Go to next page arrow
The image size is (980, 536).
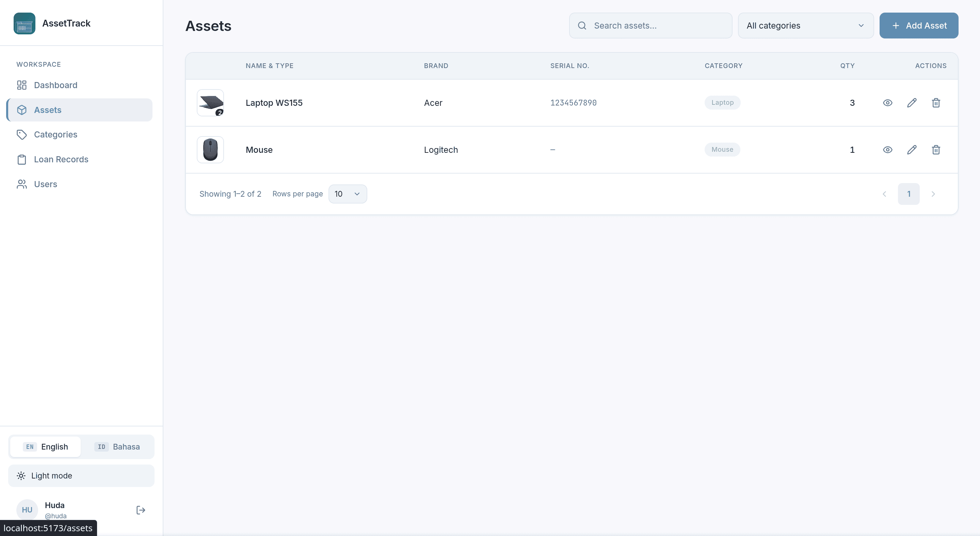tap(933, 194)
